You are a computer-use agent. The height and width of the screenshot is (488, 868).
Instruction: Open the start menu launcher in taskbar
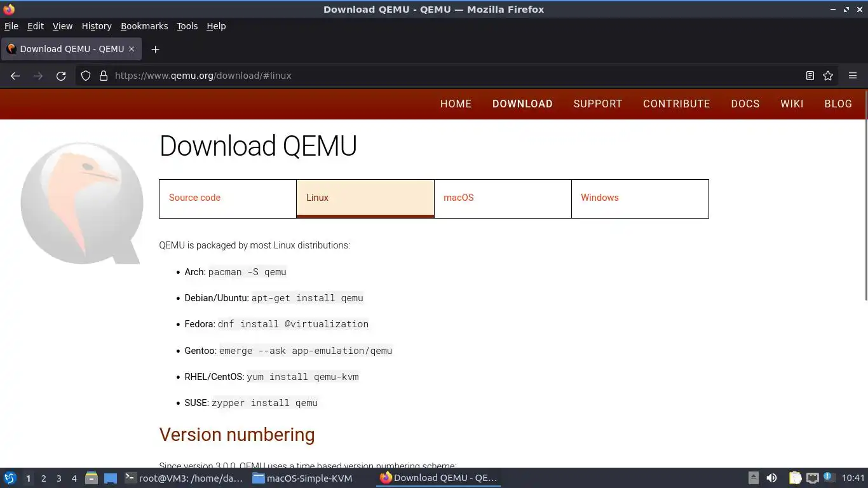tap(10, 478)
